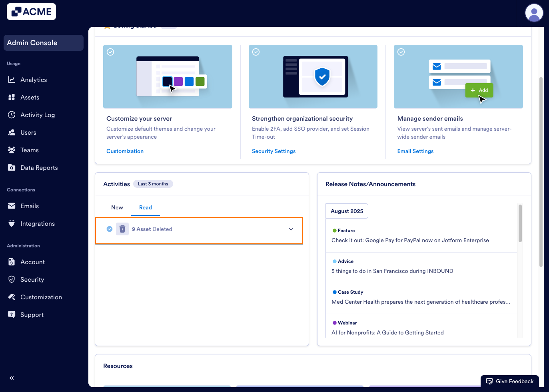
Task: Collapse the left sidebar
Action: click(11, 378)
